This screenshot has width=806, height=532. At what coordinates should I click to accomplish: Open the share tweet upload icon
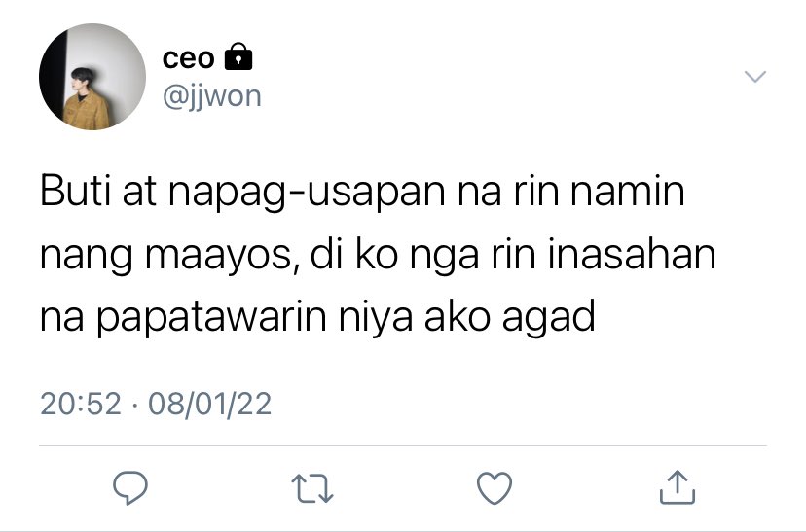677,487
